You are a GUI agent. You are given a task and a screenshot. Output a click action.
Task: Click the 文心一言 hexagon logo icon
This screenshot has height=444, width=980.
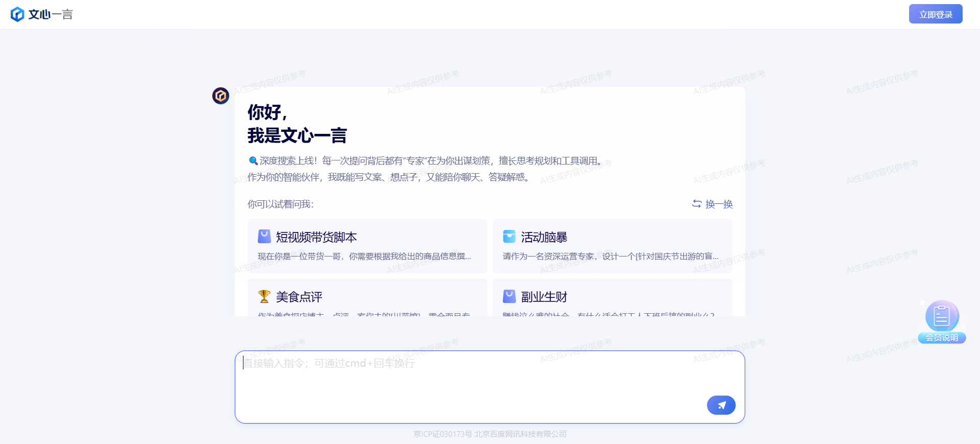pyautogui.click(x=17, y=14)
